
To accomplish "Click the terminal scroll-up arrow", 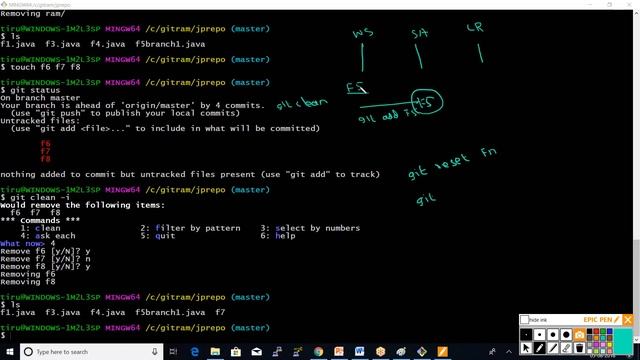I will coord(636,13).
